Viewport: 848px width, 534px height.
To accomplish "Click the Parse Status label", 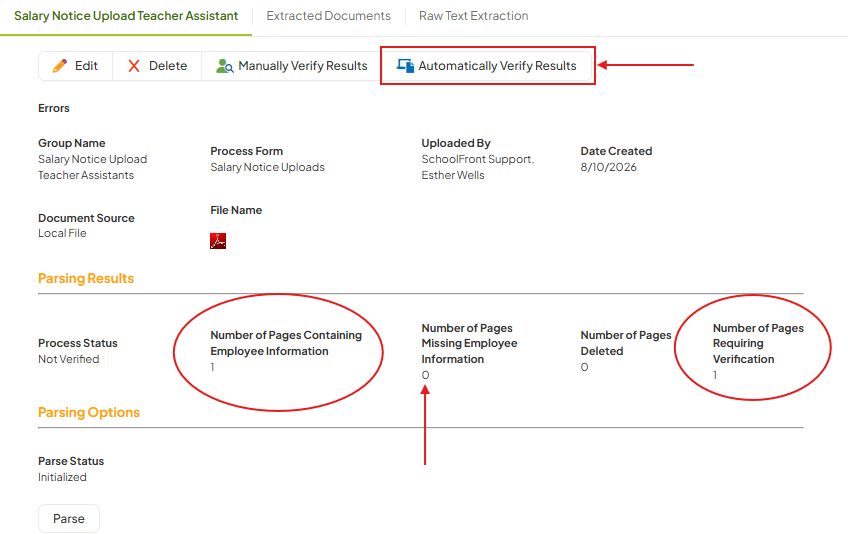I will 71,461.
